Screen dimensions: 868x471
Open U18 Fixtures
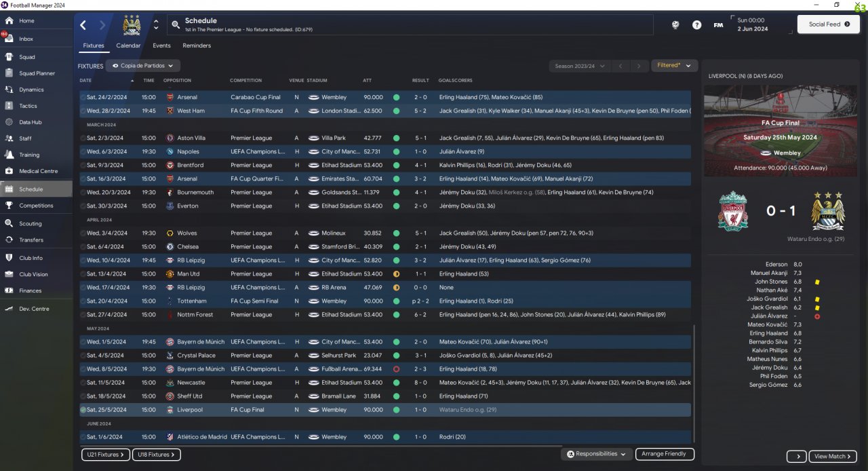coord(157,455)
